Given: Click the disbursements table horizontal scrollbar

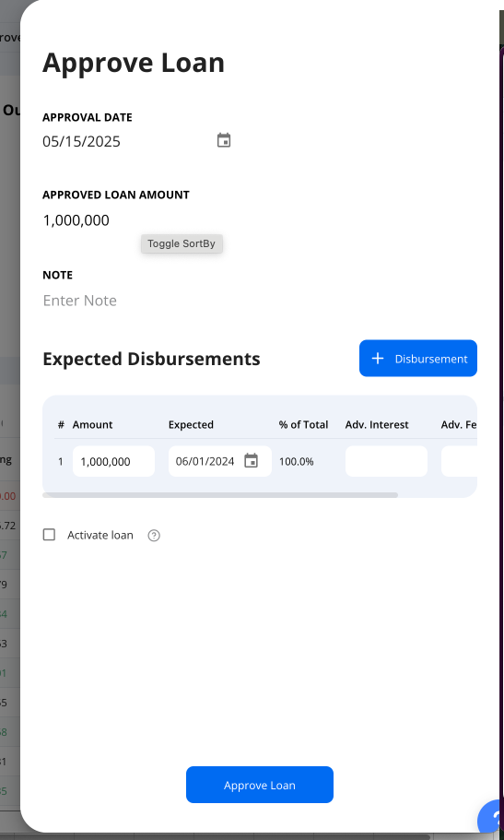Looking at the screenshot, I should [220, 495].
